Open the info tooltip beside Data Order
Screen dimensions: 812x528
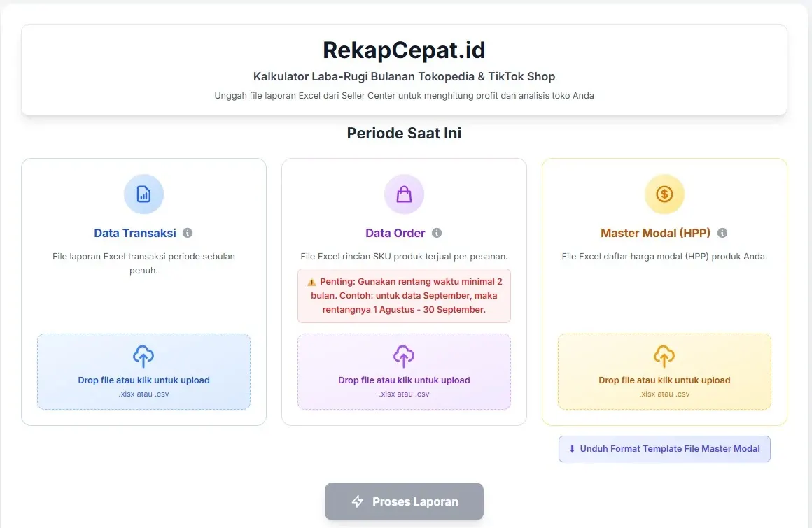click(437, 232)
